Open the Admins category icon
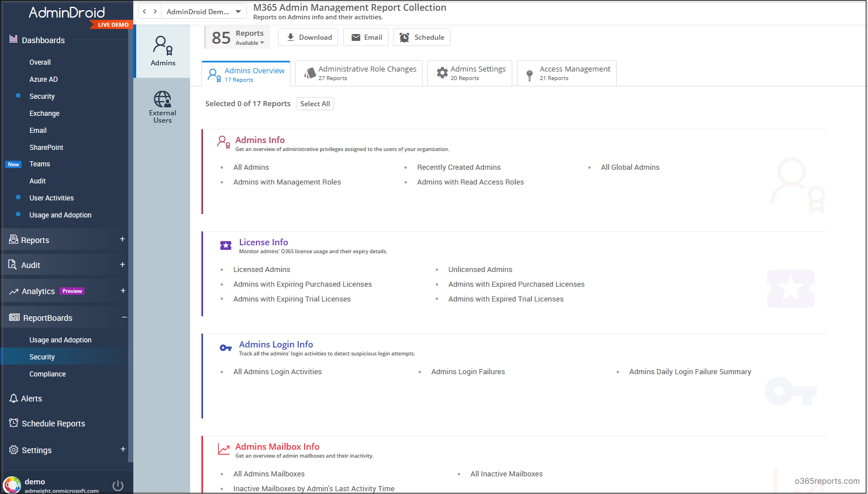 (x=163, y=45)
